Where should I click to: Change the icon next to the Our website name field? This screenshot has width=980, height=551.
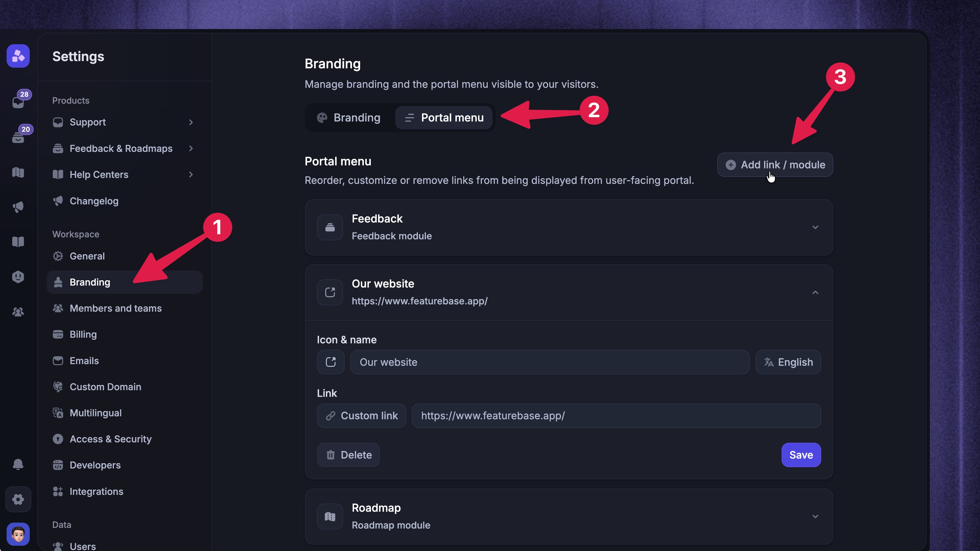point(331,362)
